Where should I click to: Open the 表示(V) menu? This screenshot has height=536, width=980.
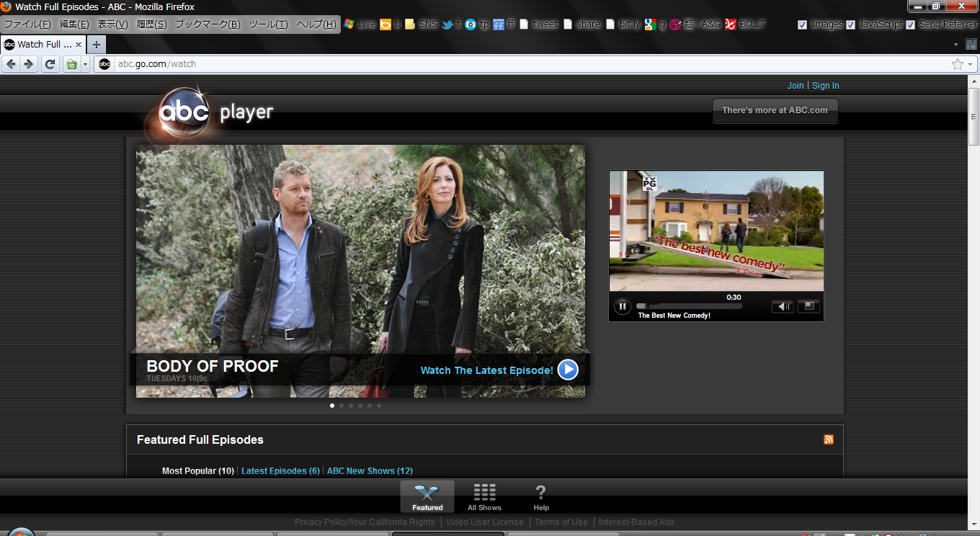(x=112, y=24)
